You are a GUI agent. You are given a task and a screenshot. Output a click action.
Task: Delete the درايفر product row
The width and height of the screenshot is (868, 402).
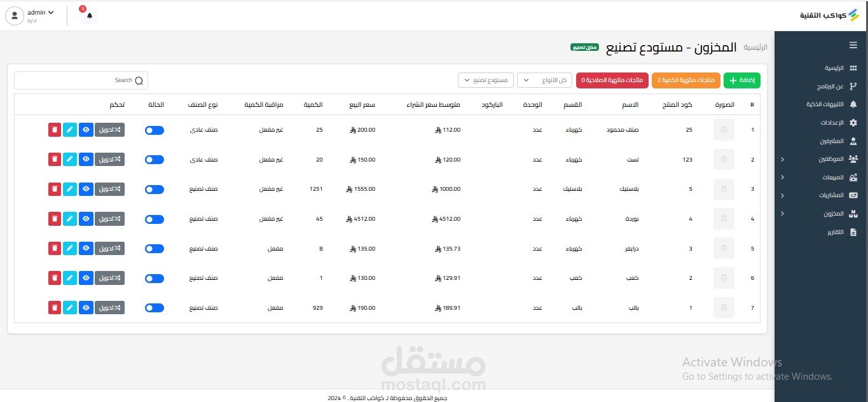tap(55, 248)
